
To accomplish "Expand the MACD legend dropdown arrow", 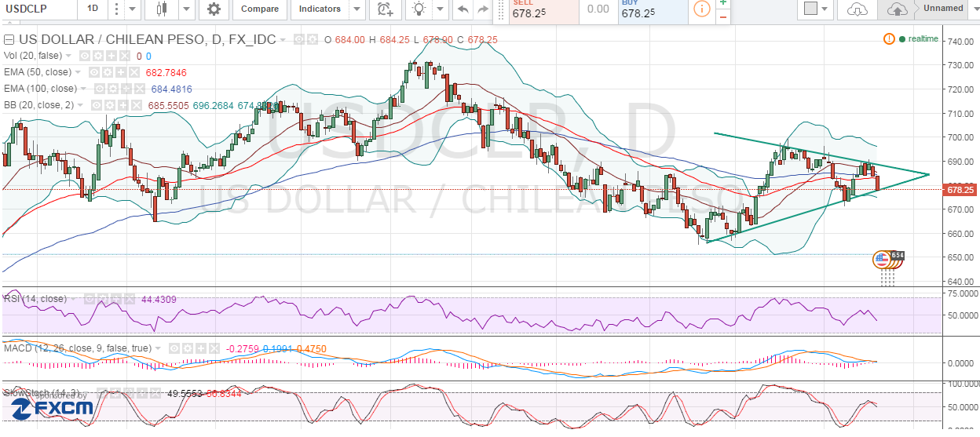I will [158, 348].
